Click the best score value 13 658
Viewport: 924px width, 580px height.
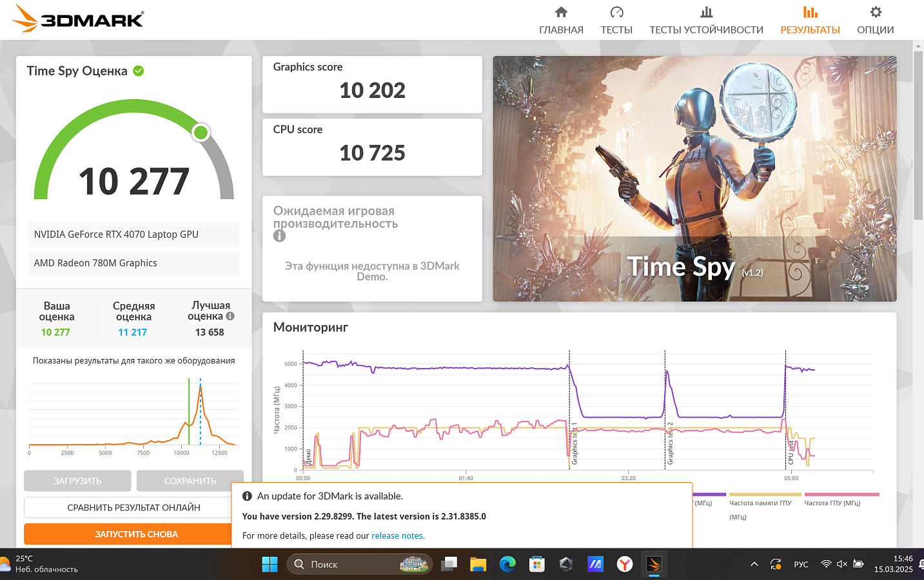tap(210, 333)
